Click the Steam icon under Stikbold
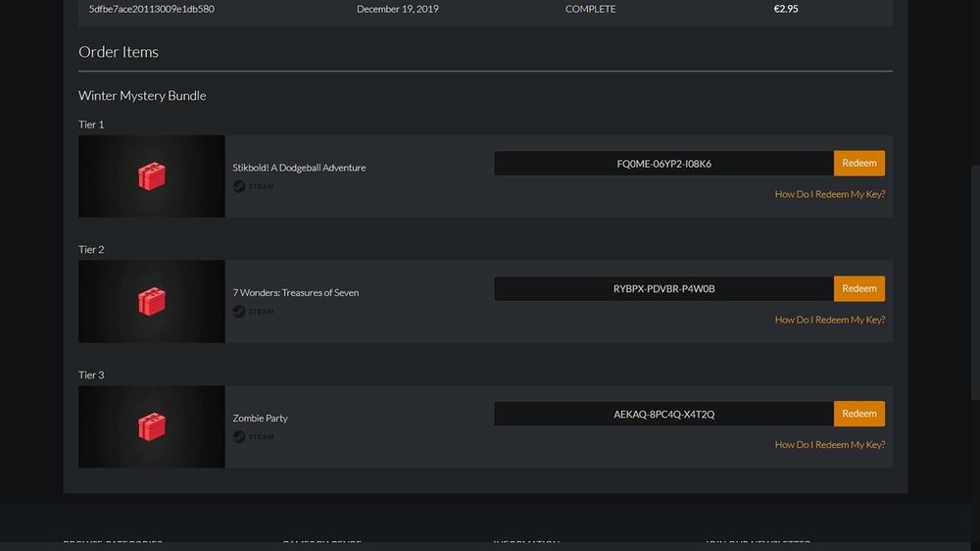 tap(239, 186)
